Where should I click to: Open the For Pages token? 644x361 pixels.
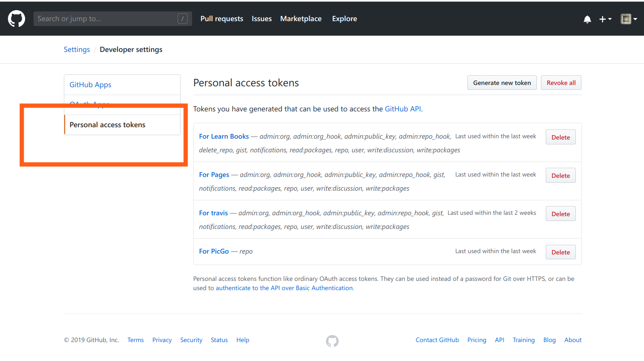point(214,175)
